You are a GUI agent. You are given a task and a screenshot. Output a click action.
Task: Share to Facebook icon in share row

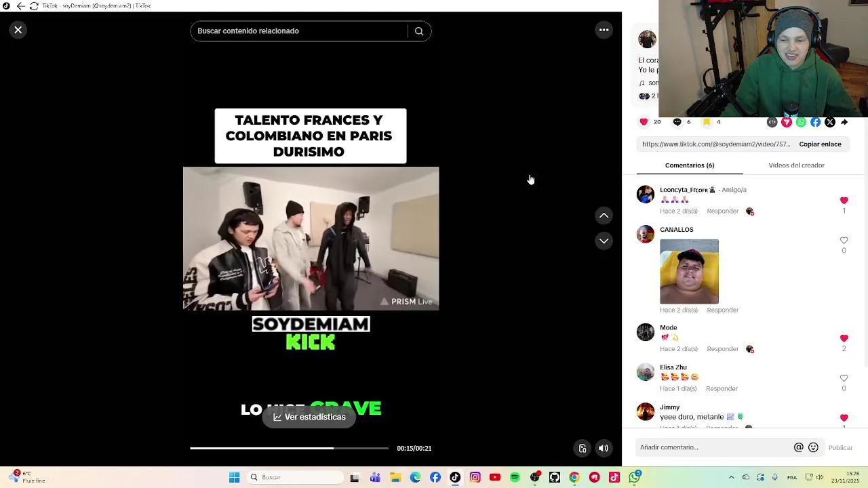[x=815, y=122]
